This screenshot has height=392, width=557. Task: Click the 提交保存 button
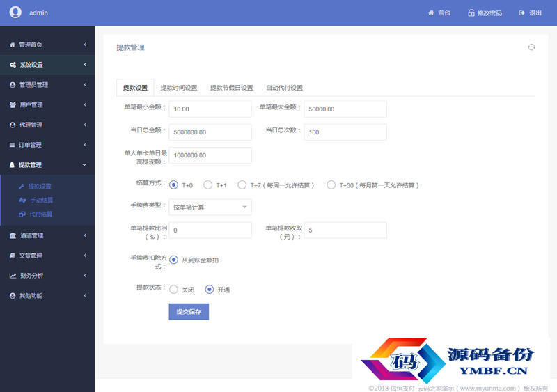click(189, 312)
